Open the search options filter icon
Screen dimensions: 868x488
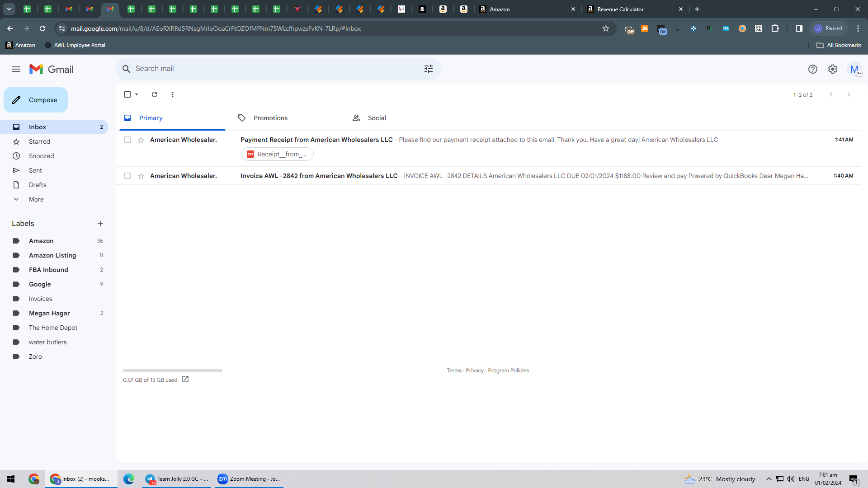coord(428,69)
